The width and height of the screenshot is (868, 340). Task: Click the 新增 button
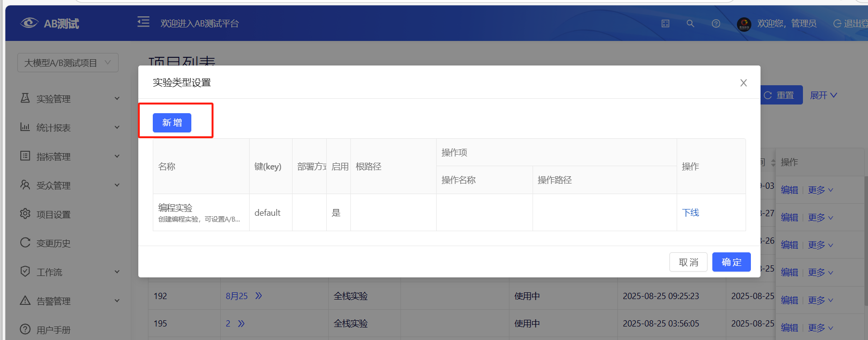coord(172,123)
